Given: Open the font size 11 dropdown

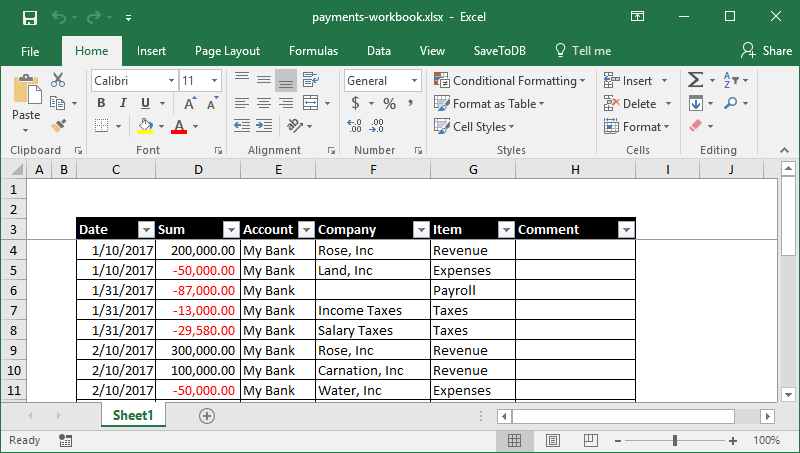Looking at the screenshot, I should tap(214, 81).
